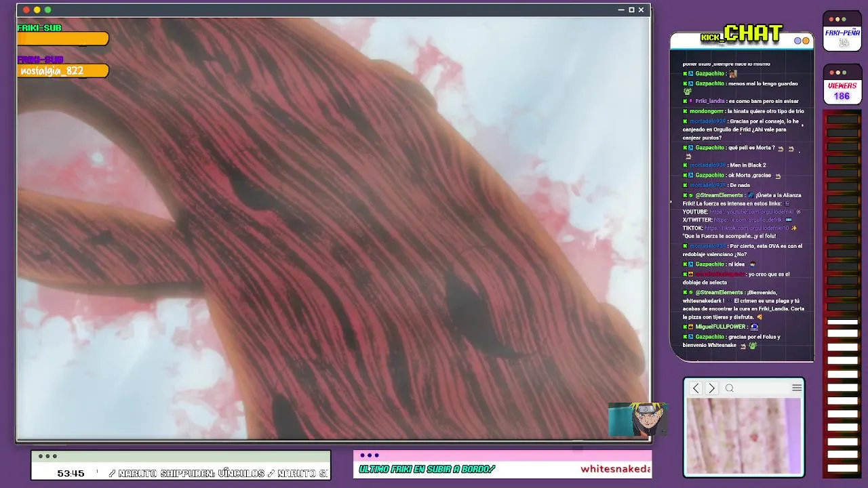Click the 'qué peli es Morta?' chat message
Screen dimensions: 868x488
point(751,148)
